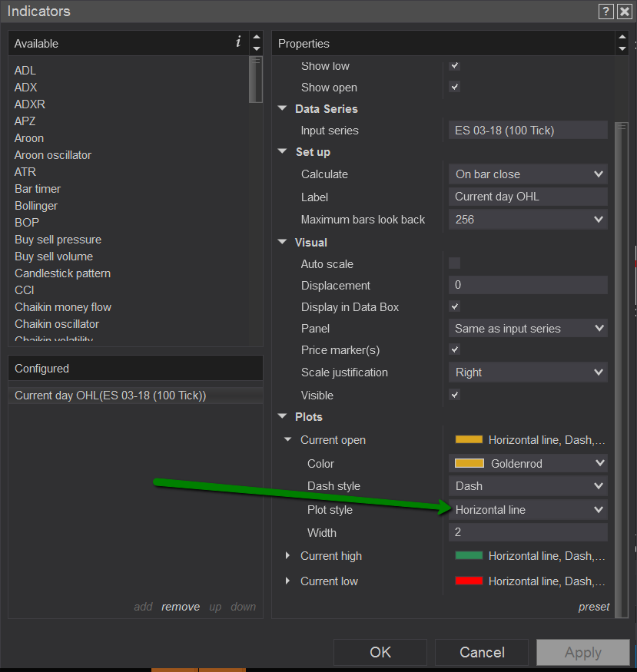Click the down arrow in Available header
This screenshot has width=637, height=672.
tap(257, 48)
